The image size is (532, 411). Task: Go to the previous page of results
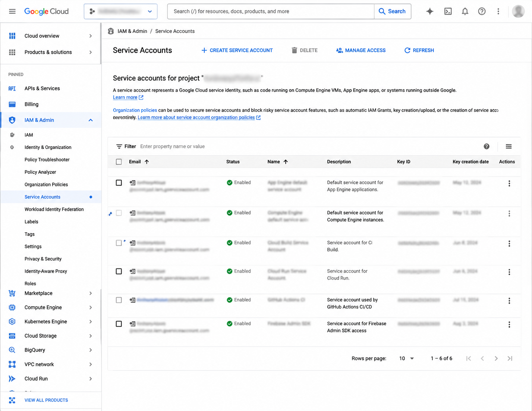coord(482,358)
